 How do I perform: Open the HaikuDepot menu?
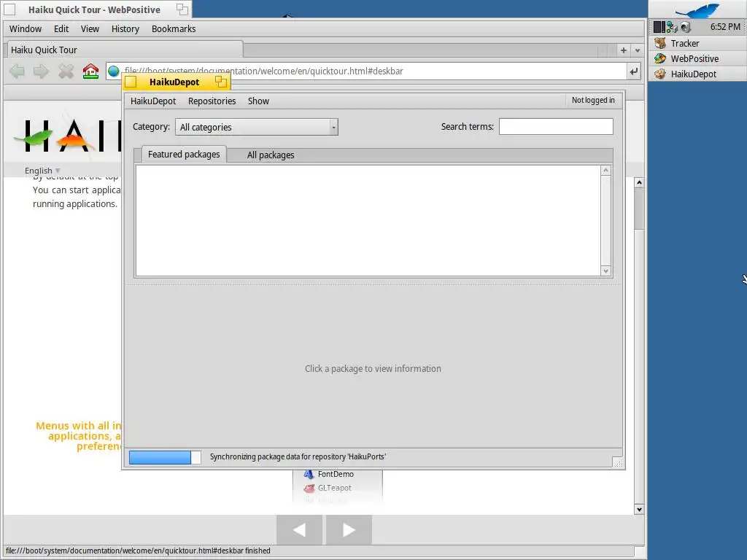[x=153, y=101]
